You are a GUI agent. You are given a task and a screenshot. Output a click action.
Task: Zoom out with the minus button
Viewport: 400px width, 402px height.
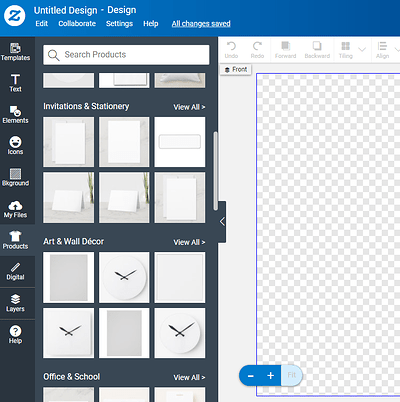coord(251,376)
